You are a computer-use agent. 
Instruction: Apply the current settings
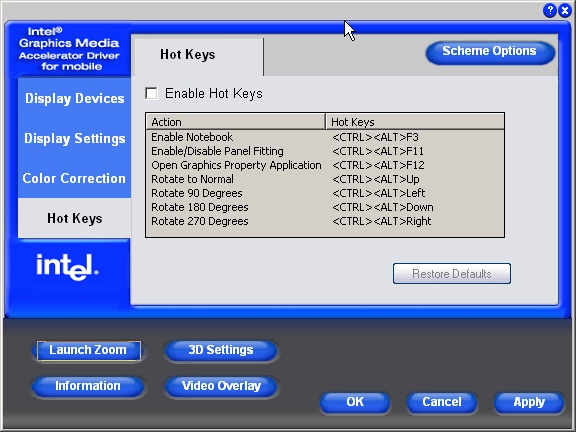coord(529,402)
